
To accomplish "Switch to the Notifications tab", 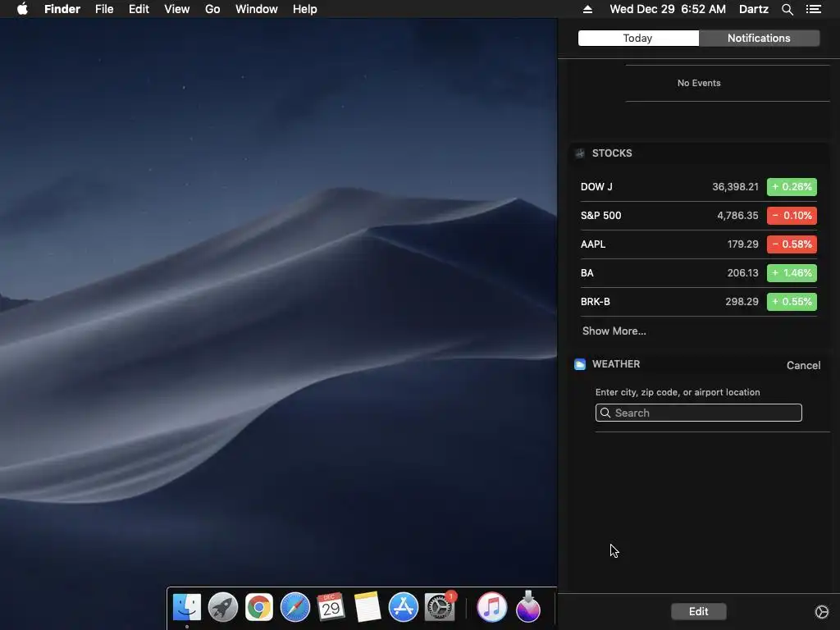I will coord(759,38).
